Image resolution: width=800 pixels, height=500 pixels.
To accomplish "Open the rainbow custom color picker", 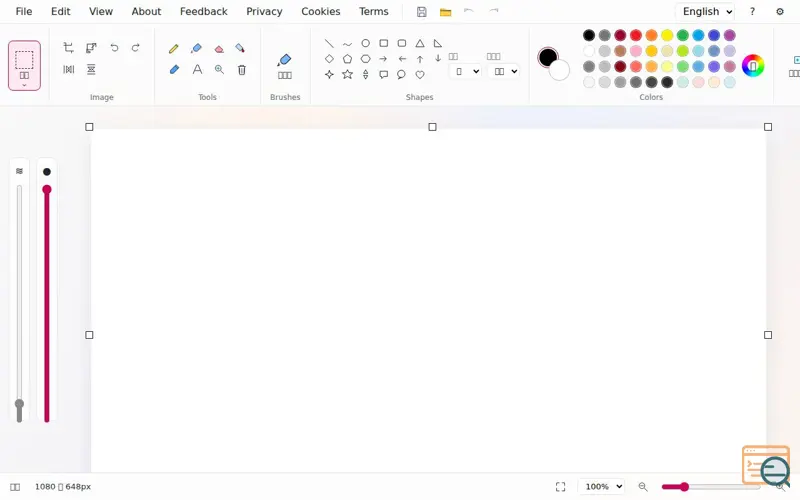I will point(753,66).
